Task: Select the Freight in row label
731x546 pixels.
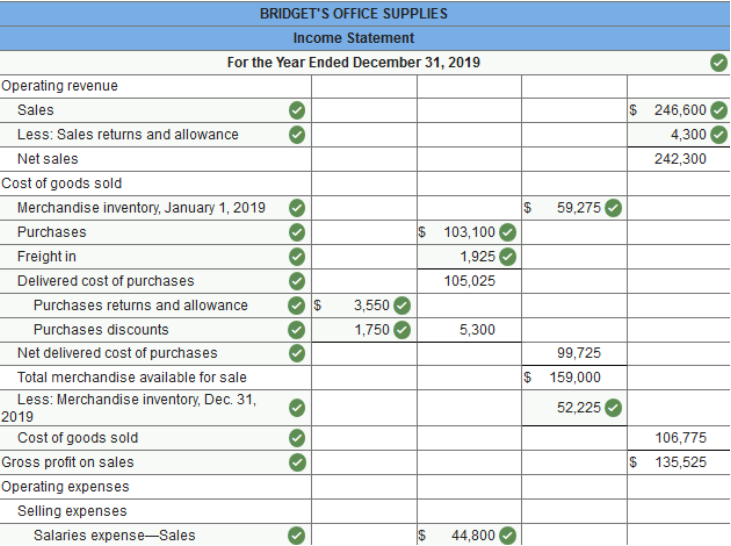Action: pyautogui.click(x=47, y=256)
